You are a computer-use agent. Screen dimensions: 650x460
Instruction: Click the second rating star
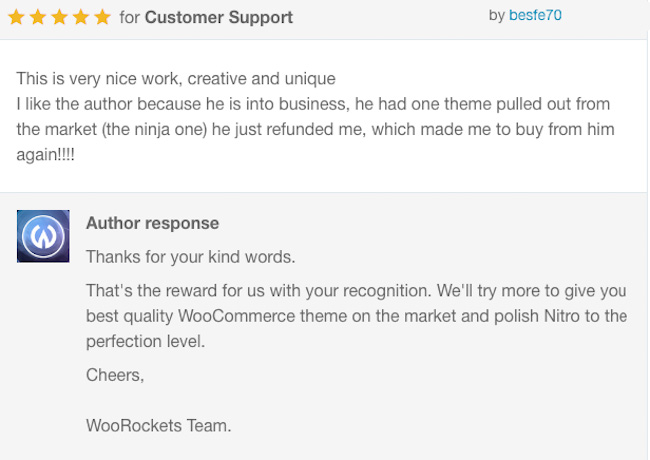click(x=38, y=17)
